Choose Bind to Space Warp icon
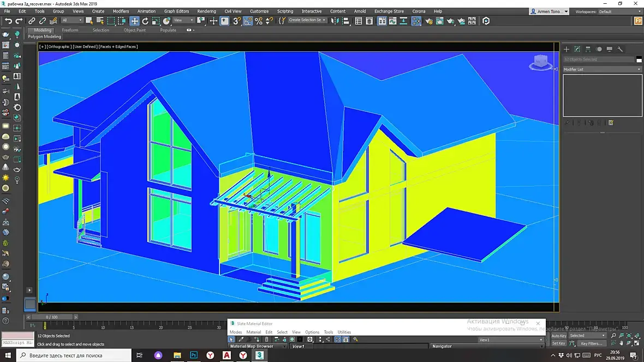Screen dimensions: 644x362 tap(53, 21)
